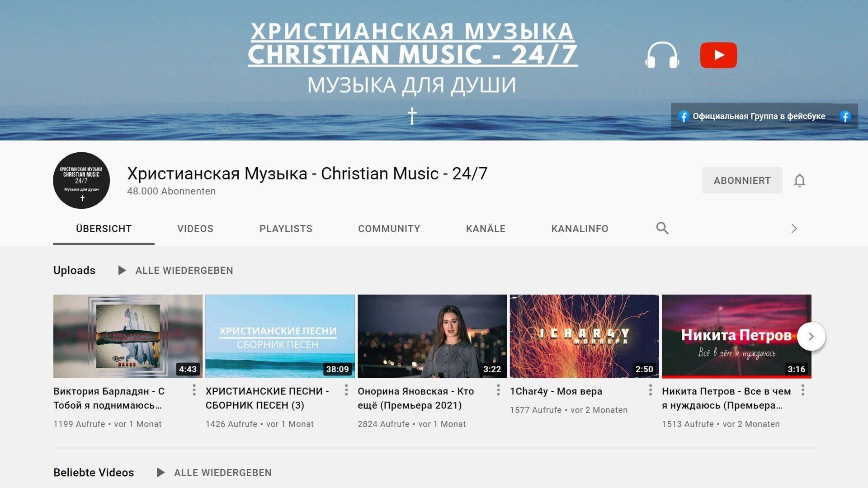Select the ÜBERSICHT tab

click(x=104, y=229)
